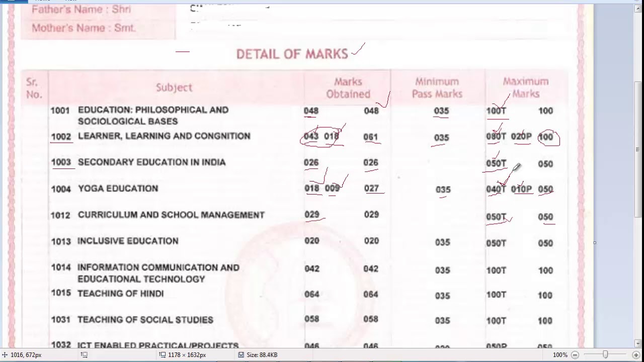Click the 'Subject' column header
644x362 pixels.
click(x=174, y=87)
